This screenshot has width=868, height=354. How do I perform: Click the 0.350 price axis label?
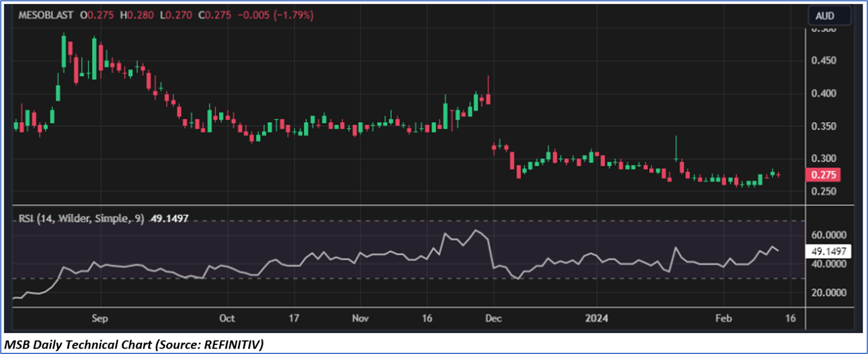[824, 126]
